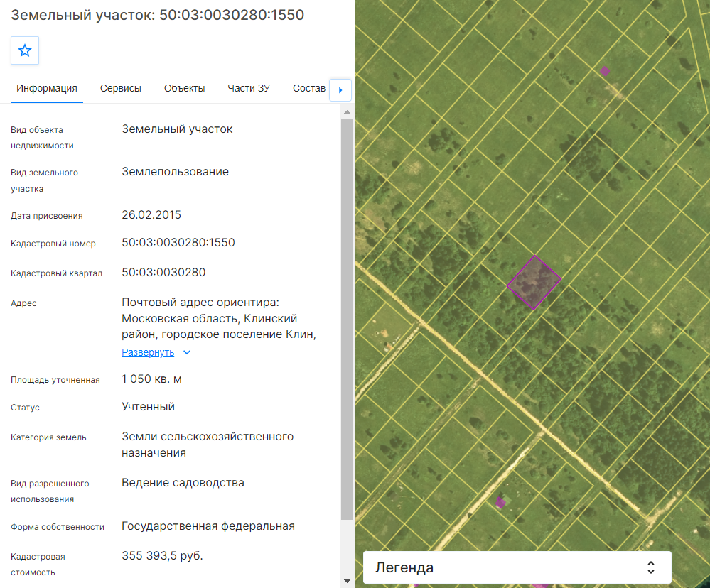Click purple building marker near top of map
This screenshot has width=710, height=588.
pos(605,71)
